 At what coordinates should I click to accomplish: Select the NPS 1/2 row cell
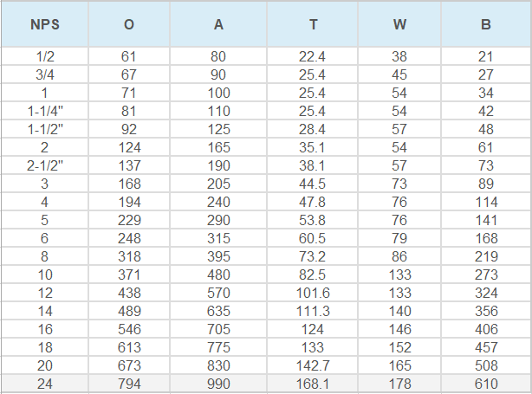[44, 56]
